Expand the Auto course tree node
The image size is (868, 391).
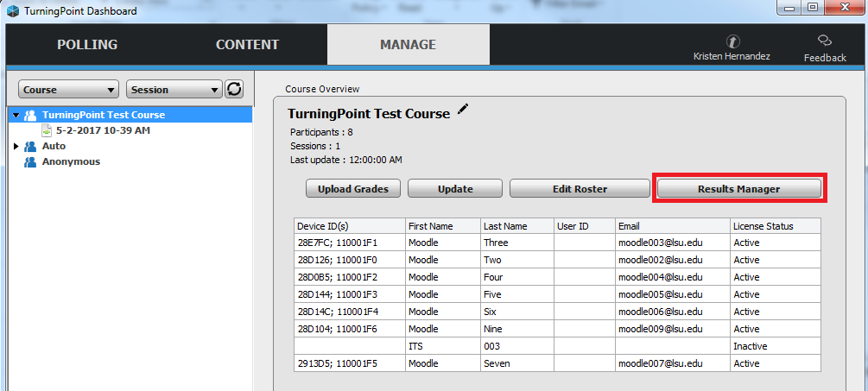(16, 147)
